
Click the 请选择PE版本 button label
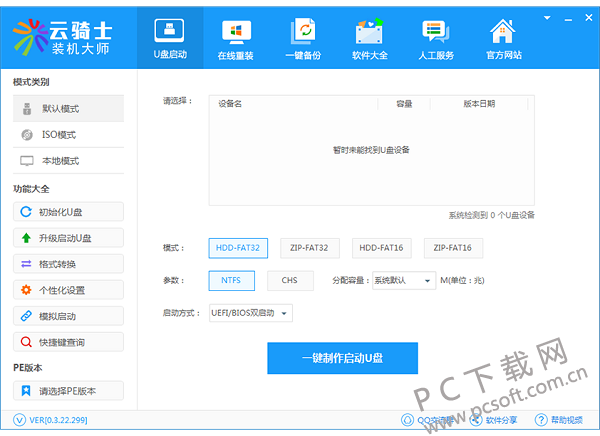[x=67, y=391]
